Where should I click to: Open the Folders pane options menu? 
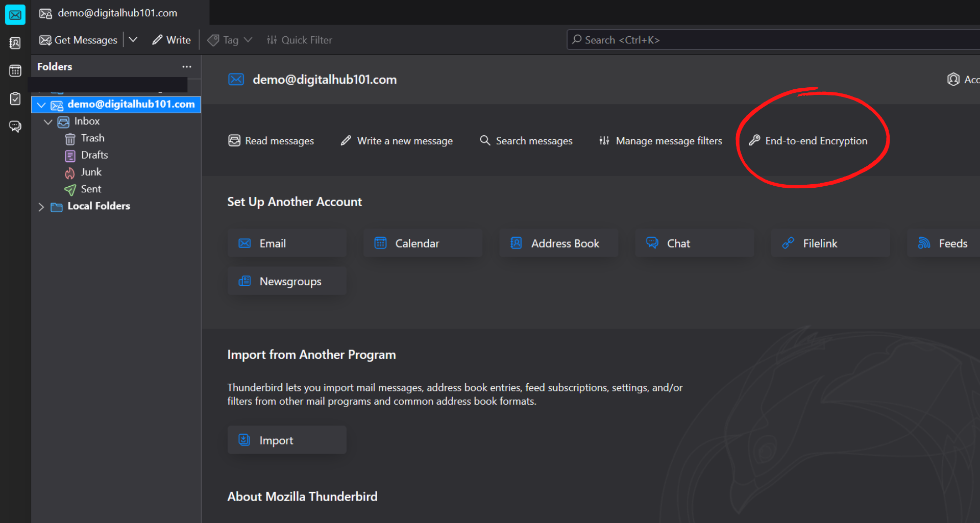click(187, 67)
